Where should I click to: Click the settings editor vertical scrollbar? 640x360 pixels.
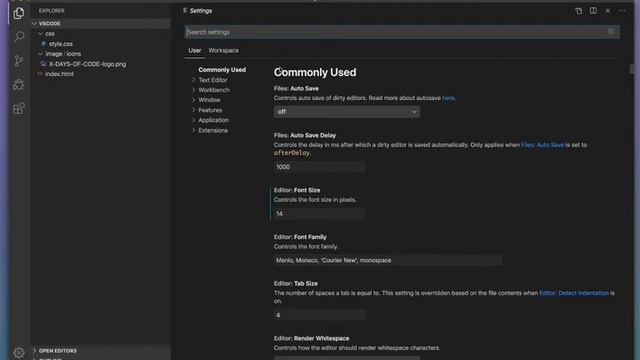point(631,69)
